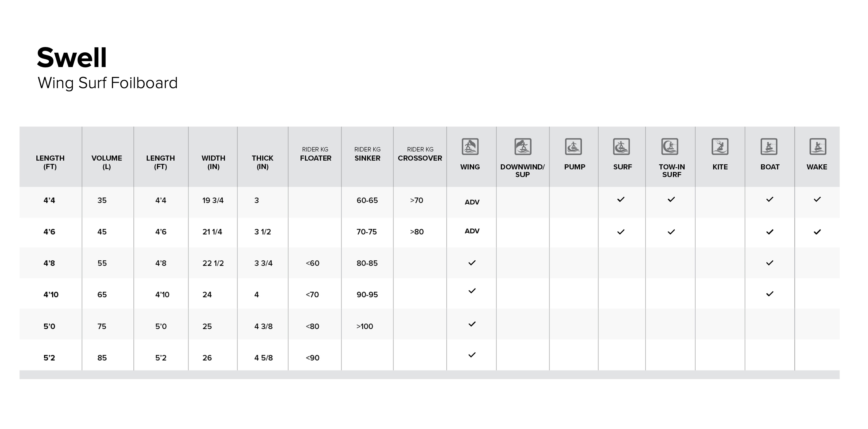Click the volume value 65
The height and width of the screenshot is (429, 868).
point(102,295)
